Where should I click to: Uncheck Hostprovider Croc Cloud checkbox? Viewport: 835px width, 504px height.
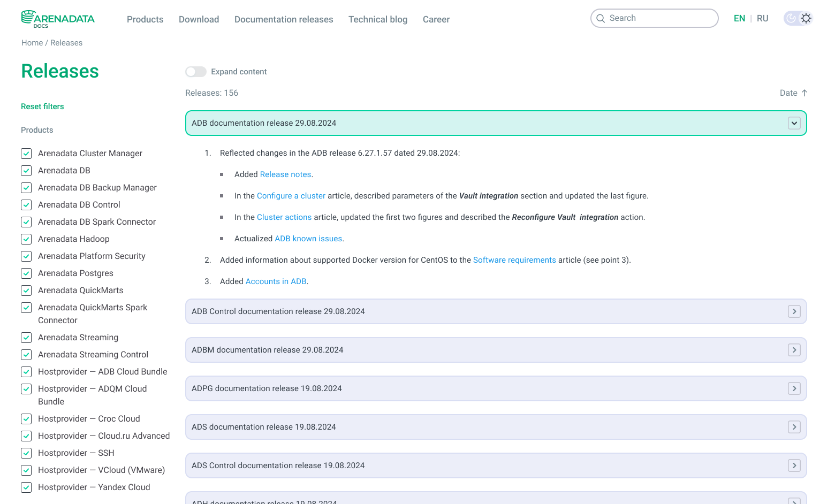pos(26,419)
